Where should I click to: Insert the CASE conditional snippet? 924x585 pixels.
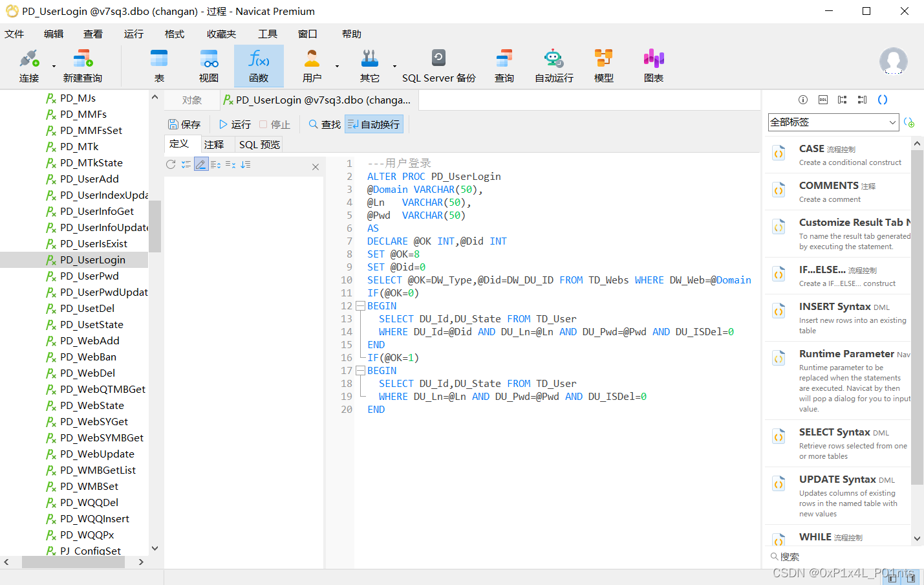coord(838,155)
